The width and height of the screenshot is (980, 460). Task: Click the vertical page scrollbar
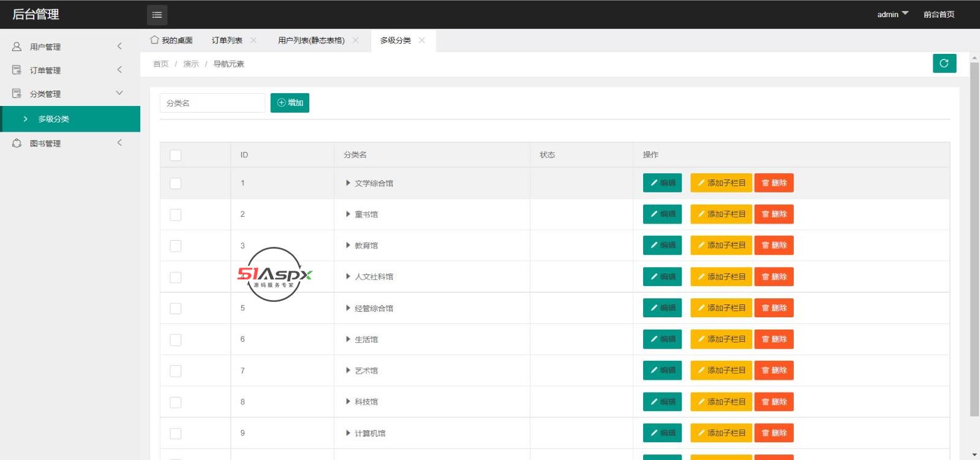pyautogui.click(x=974, y=239)
